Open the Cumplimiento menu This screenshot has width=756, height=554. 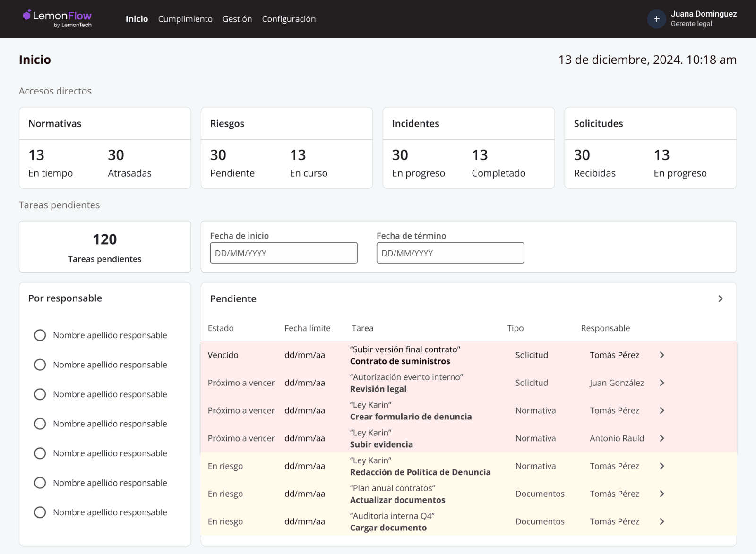pyautogui.click(x=185, y=19)
